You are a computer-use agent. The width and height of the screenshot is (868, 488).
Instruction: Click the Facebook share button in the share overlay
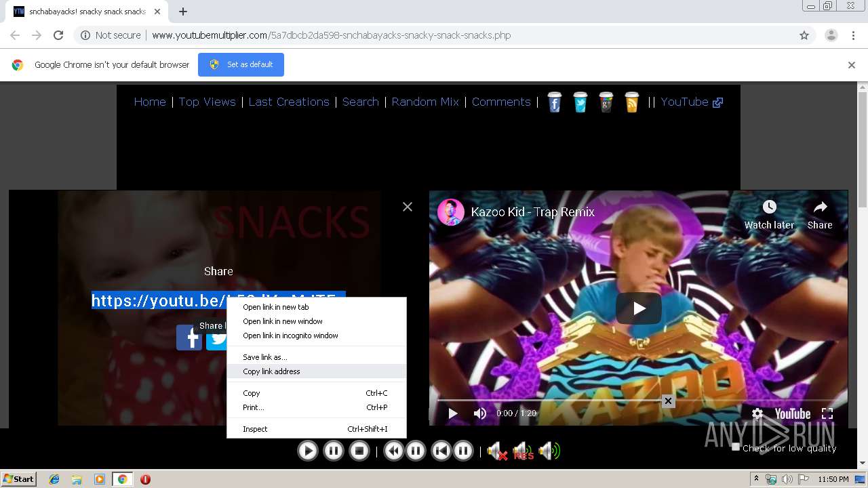coord(189,338)
